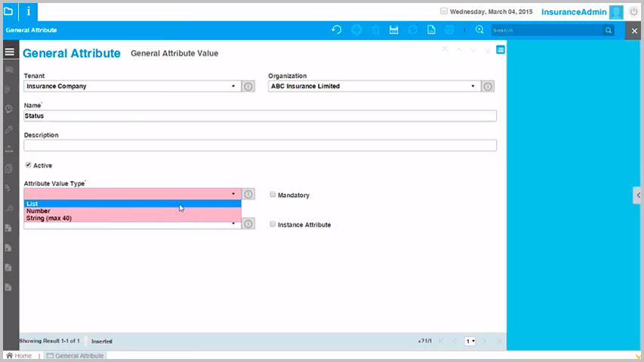644x362 pixels.
Task: Go to previous record up chevron
Action: point(459,50)
